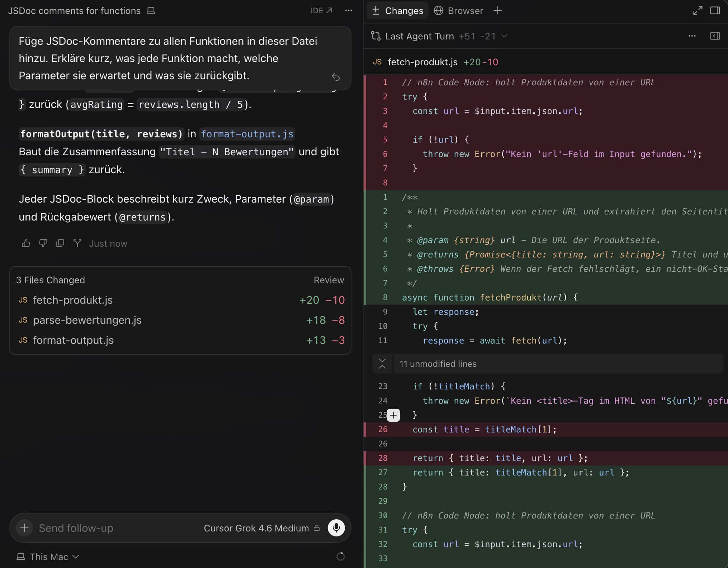Viewport: 728px width, 568px height.
Task: Add a new panel tab with plus
Action: (x=497, y=11)
